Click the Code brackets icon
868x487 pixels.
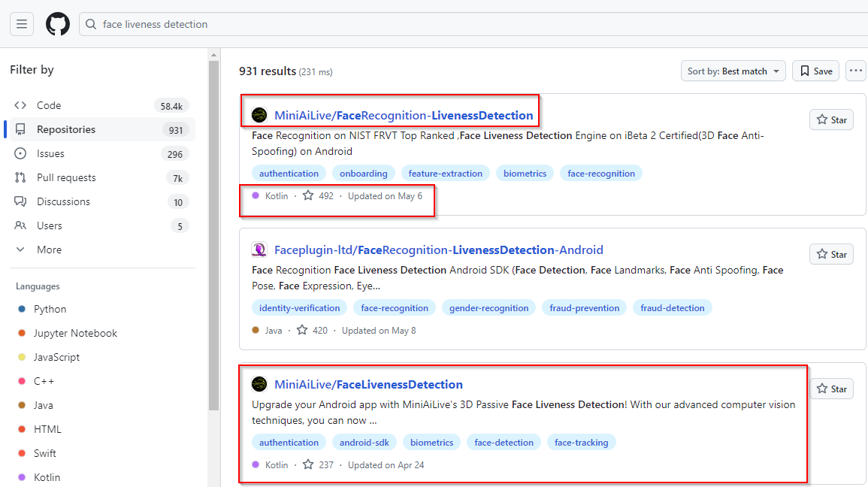20,105
